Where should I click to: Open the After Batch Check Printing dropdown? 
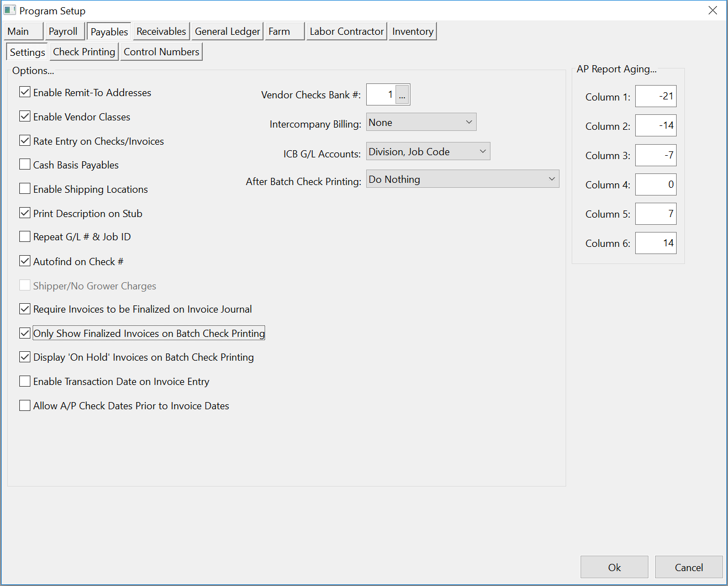click(462, 179)
